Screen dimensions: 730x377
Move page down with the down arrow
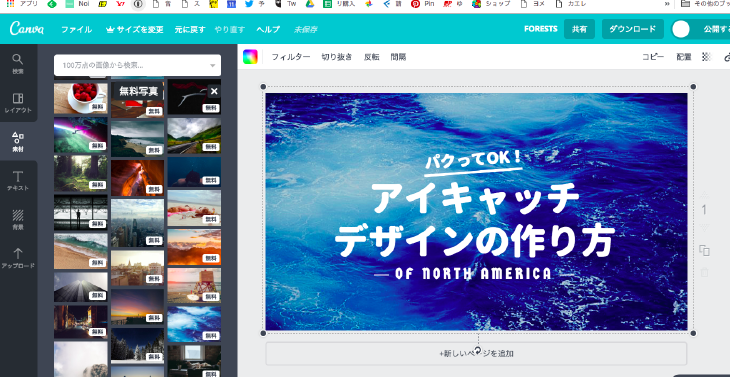704,228
